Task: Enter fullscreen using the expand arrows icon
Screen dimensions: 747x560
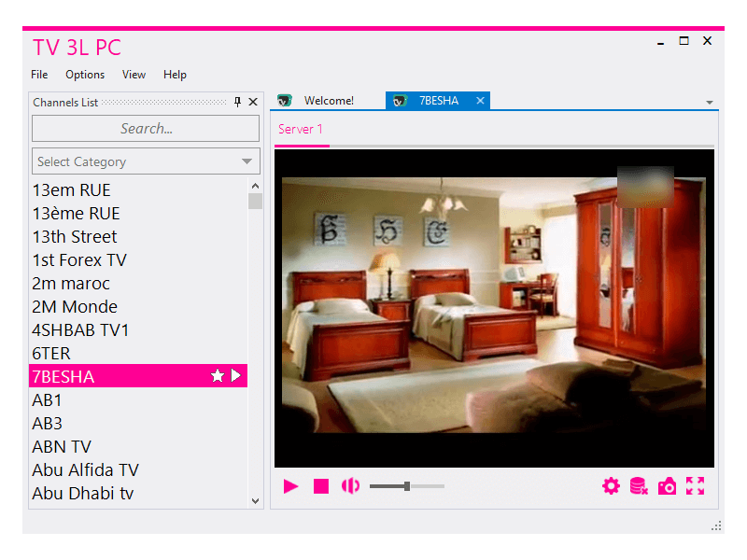Action: pyautogui.click(x=695, y=485)
